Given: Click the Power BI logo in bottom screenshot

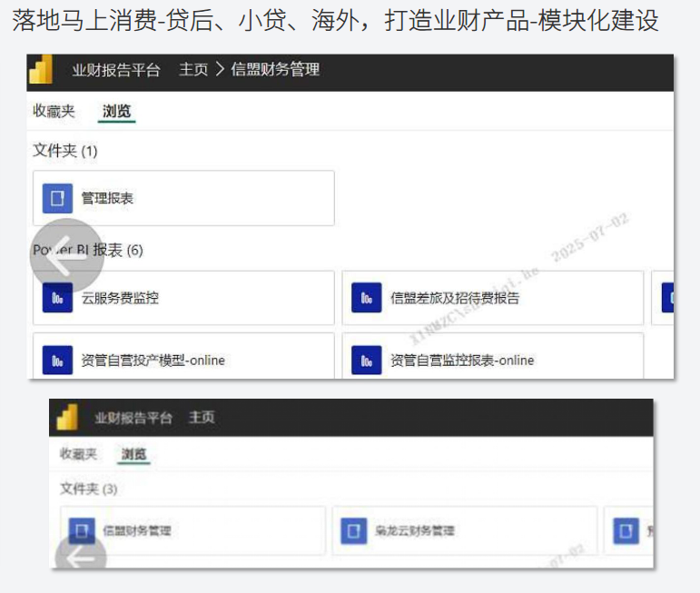Looking at the screenshot, I should pyautogui.click(x=68, y=418).
